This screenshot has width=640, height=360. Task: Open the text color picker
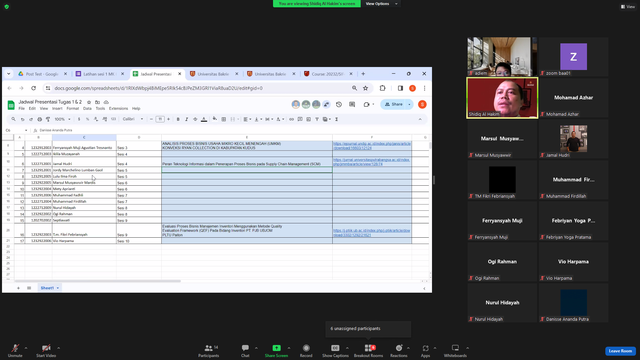[204, 119]
